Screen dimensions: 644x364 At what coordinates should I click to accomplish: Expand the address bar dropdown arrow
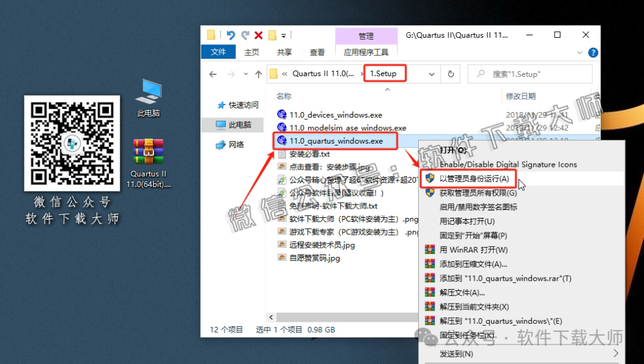click(x=431, y=74)
